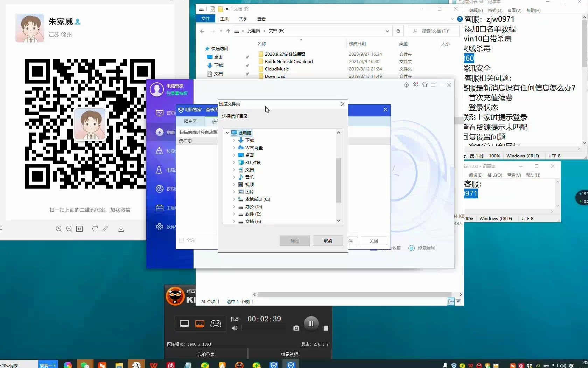Open the address bar history dropdown
Image resolution: width=588 pixels, height=368 pixels.
pyautogui.click(x=387, y=31)
